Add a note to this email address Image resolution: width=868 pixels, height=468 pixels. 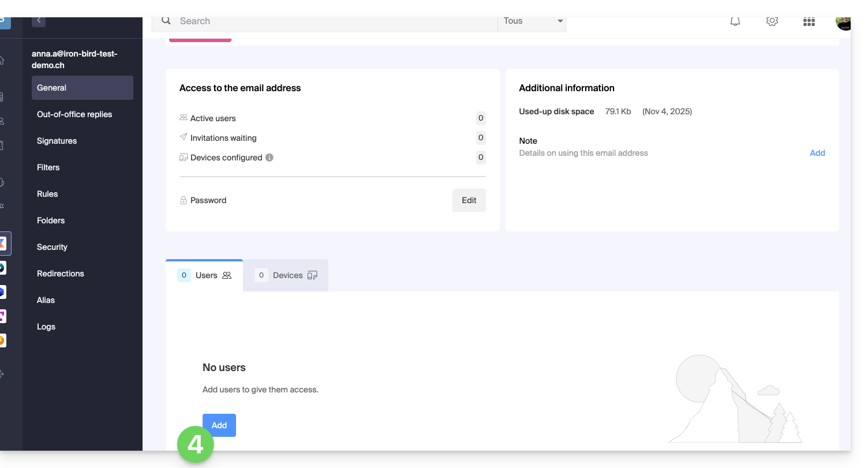(817, 153)
